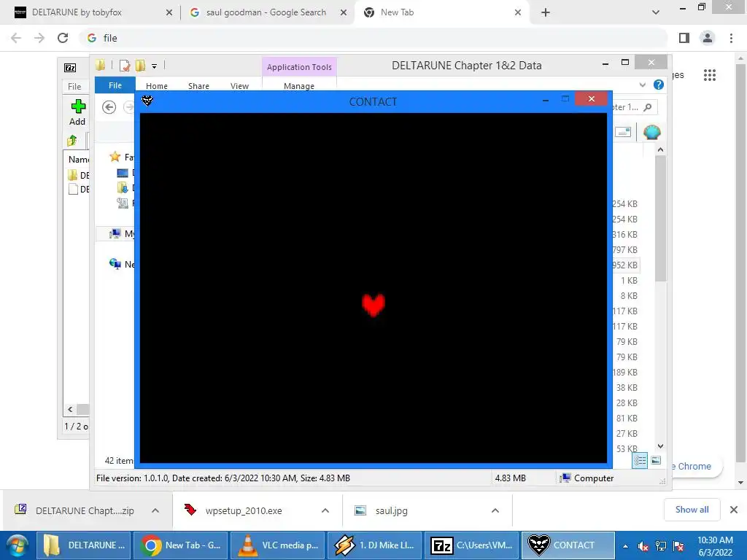
Task: Click the 7-Zip up-folder arrow icon
Action: pyautogui.click(x=72, y=141)
